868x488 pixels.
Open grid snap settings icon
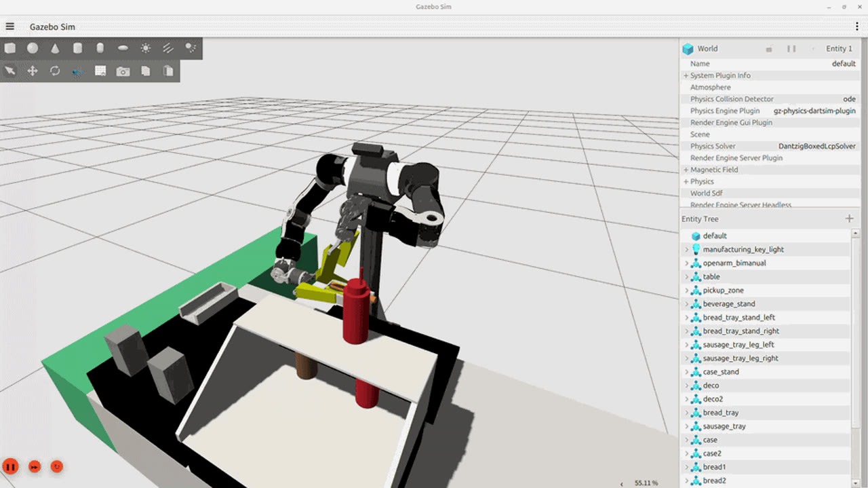(x=100, y=71)
